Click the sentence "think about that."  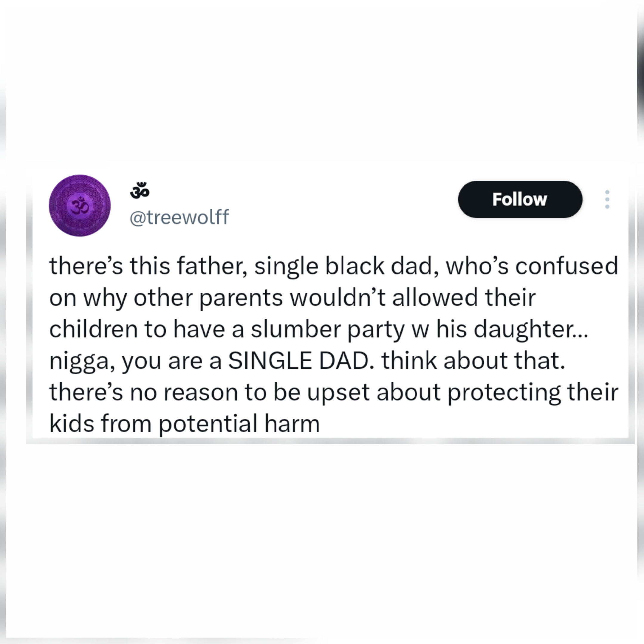click(x=473, y=361)
